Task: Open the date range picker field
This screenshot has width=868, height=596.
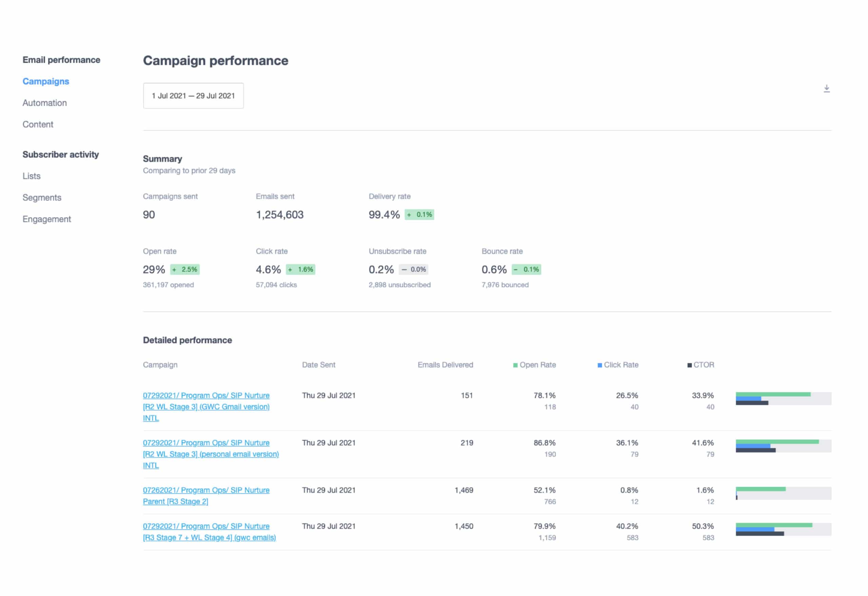Action: 193,96
